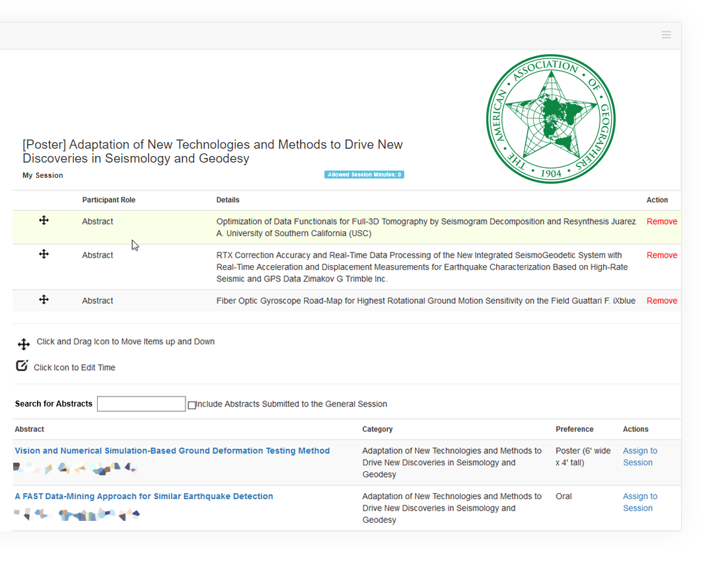Click the Participant Role column header
The width and height of the screenshot is (728, 585).
108,200
